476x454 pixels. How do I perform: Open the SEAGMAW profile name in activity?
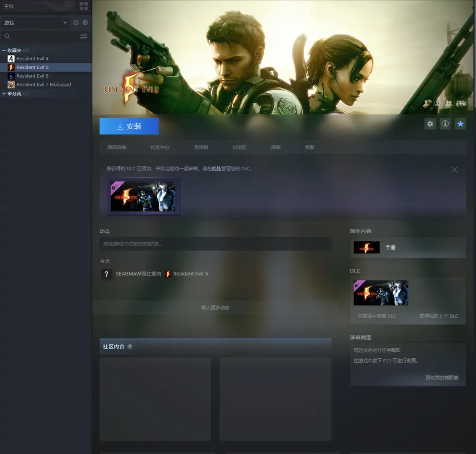coord(128,274)
